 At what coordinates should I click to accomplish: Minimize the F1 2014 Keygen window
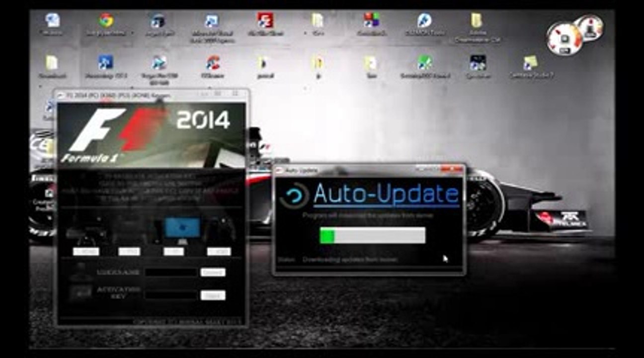(x=205, y=94)
